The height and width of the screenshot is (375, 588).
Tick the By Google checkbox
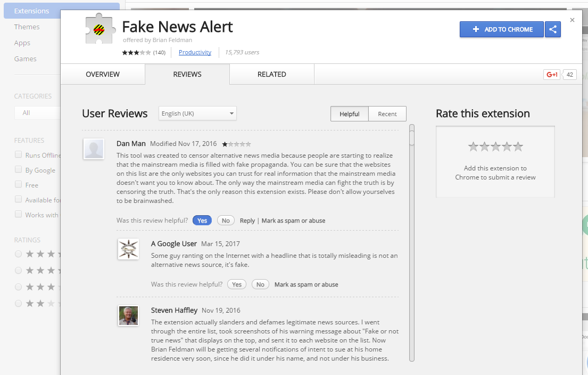pyautogui.click(x=19, y=170)
